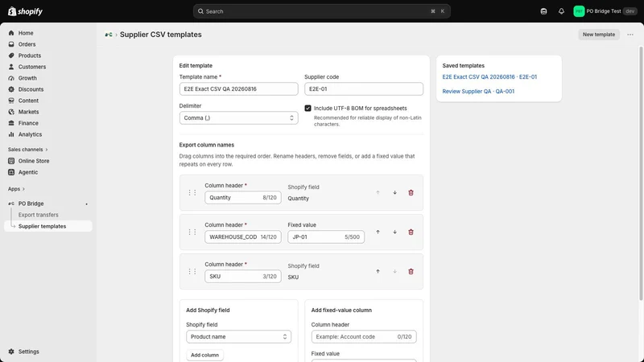The height and width of the screenshot is (362, 644).
Task: Edit WAREHOUSE_COD column header field
Action: click(x=243, y=237)
